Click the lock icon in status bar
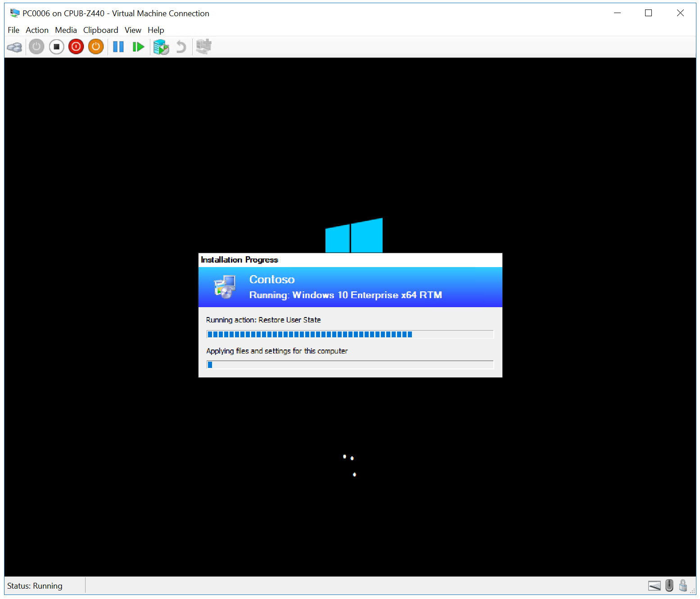The image size is (700, 599). click(683, 585)
